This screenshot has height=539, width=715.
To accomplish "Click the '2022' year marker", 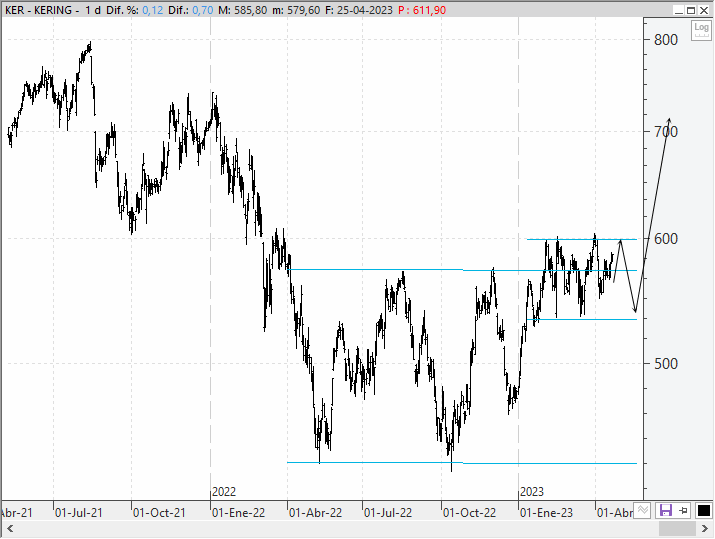I will click(224, 492).
